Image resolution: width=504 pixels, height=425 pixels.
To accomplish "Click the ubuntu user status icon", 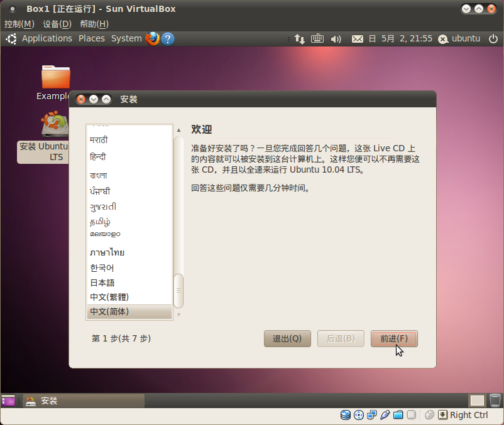I will (x=443, y=39).
